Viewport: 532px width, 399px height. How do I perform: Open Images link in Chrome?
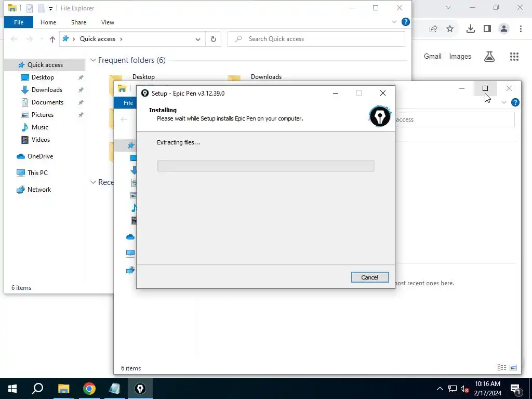click(x=460, y=57)
